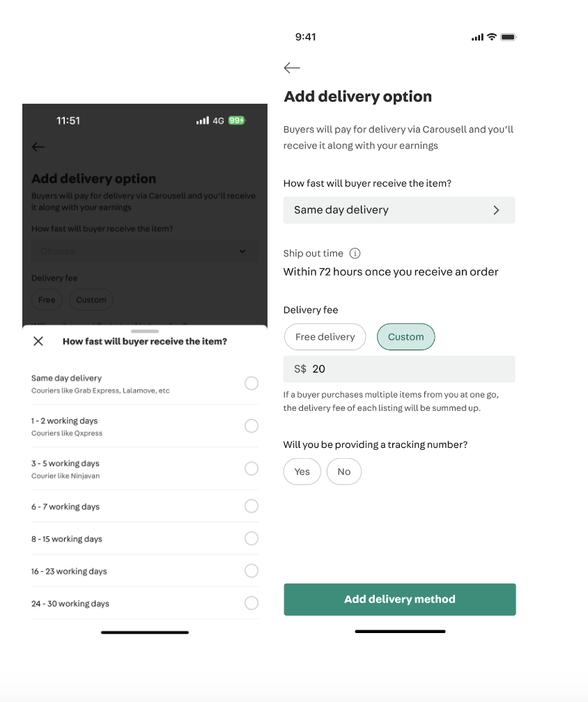Select 1 - 2 working days radio
This screenshot has width=588, height=702.
pyautogui.click(x=252, y=426)
